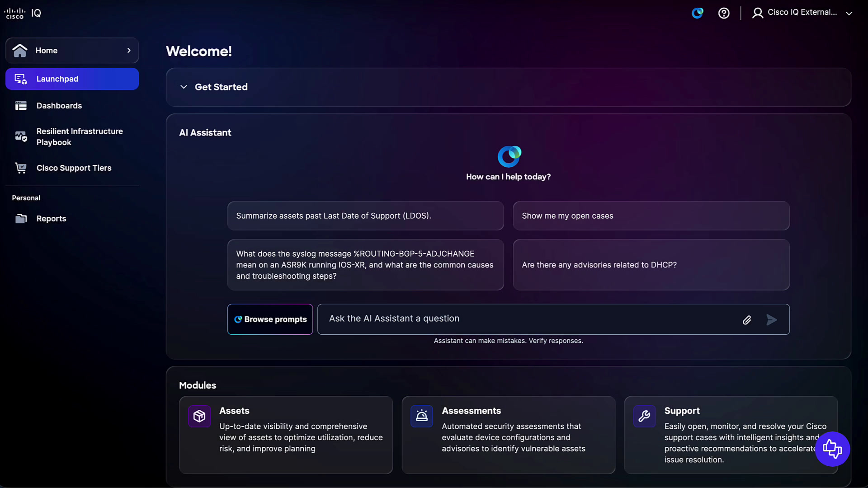Select Show me my open cases prompt
868x488 pixels.
[651, 216]
